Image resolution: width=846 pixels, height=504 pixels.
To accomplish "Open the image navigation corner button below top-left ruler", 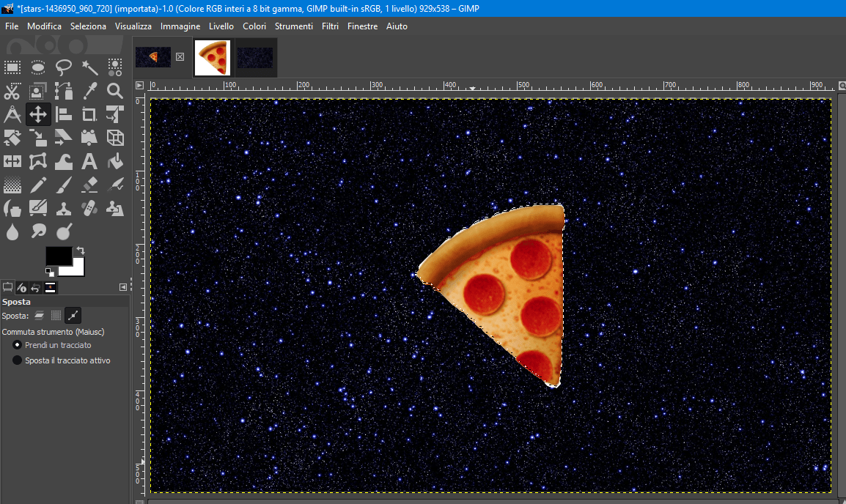I will coord(139,85).
